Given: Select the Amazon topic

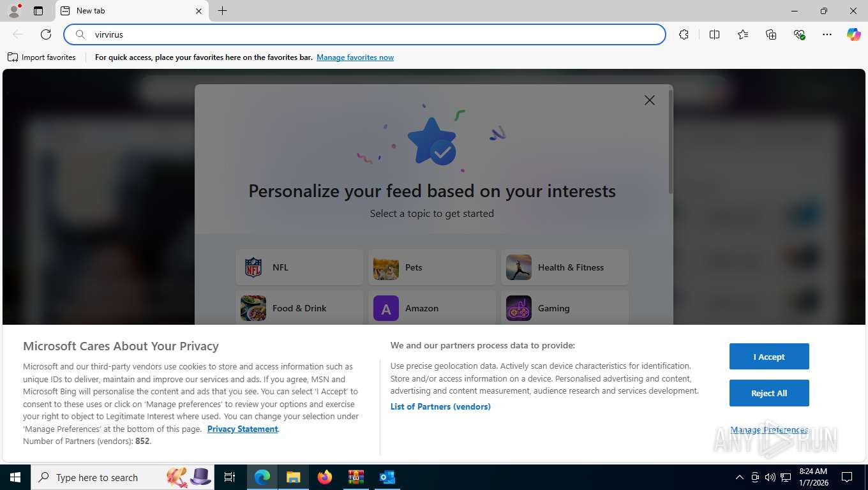Looking at the screenshot, I should coord(432,308).
